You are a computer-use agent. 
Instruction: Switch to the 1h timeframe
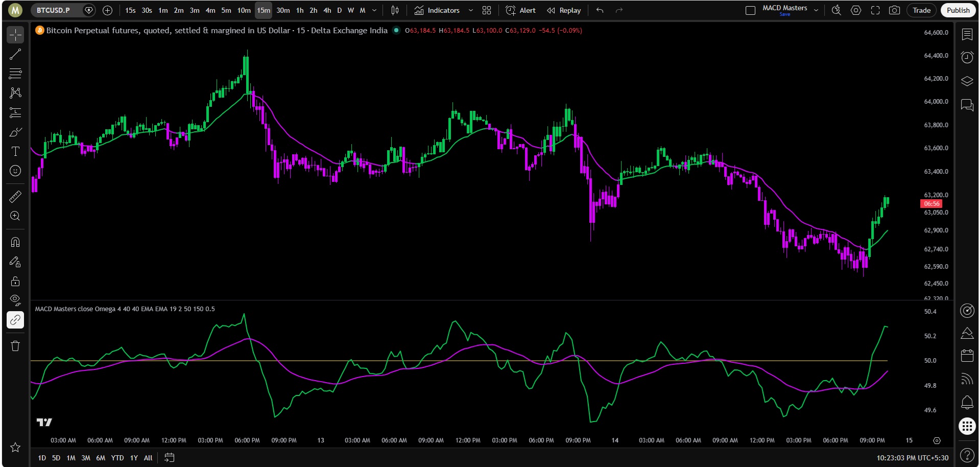pos(300,10)
